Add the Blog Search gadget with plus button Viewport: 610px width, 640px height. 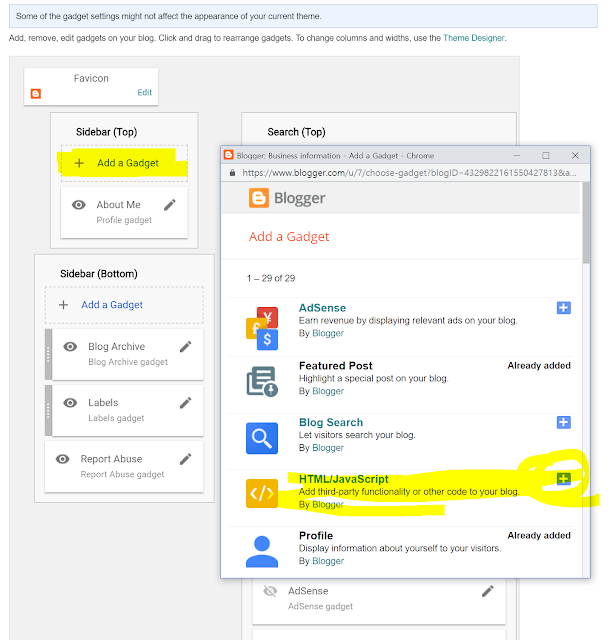click(563, 422)
